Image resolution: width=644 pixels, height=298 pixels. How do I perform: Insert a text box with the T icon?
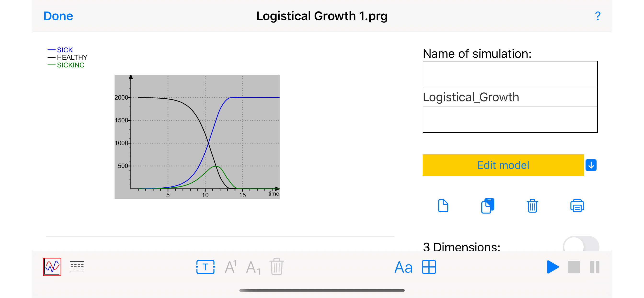point(205,267)
